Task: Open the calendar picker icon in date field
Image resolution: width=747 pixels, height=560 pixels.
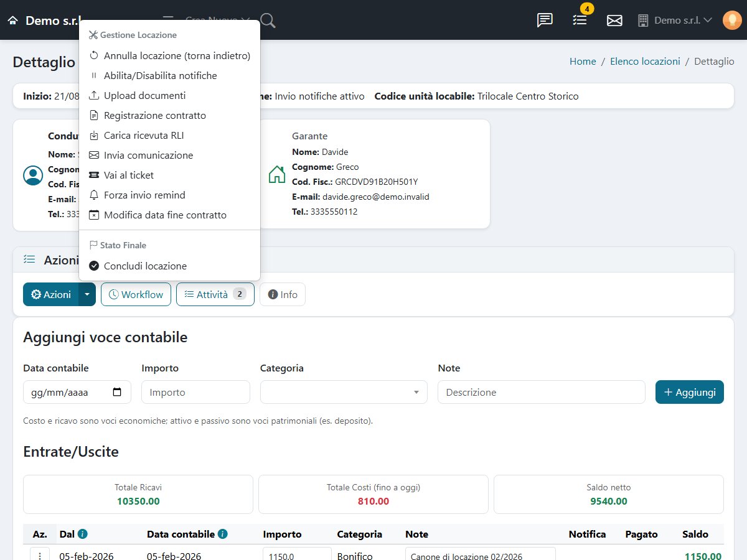Action: 117,392
